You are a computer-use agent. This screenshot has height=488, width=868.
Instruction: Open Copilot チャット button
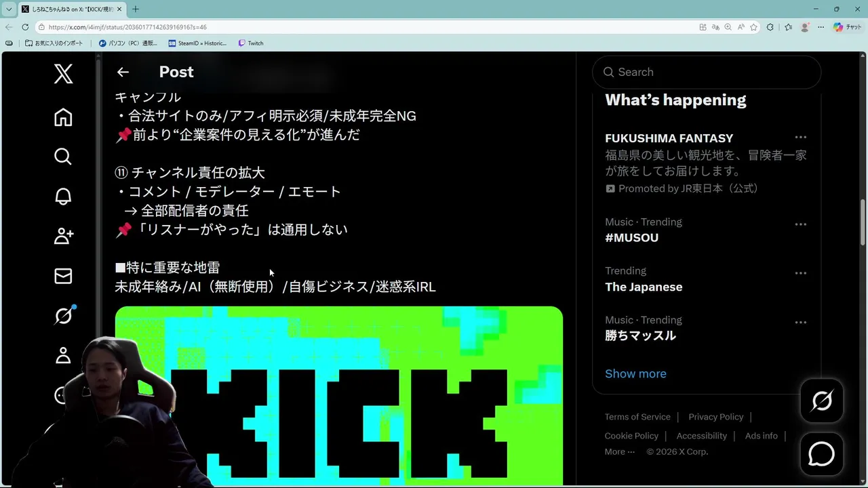click(x=848, y=27)
